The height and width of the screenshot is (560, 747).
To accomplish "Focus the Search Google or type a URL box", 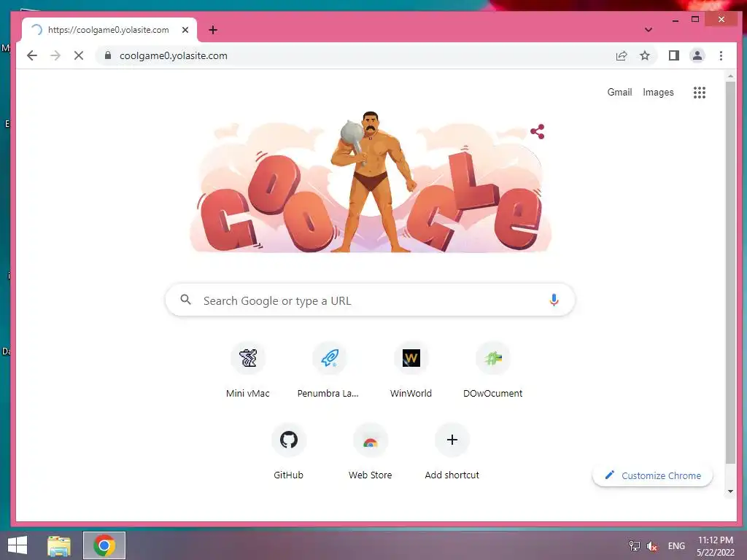I will 370,300.
